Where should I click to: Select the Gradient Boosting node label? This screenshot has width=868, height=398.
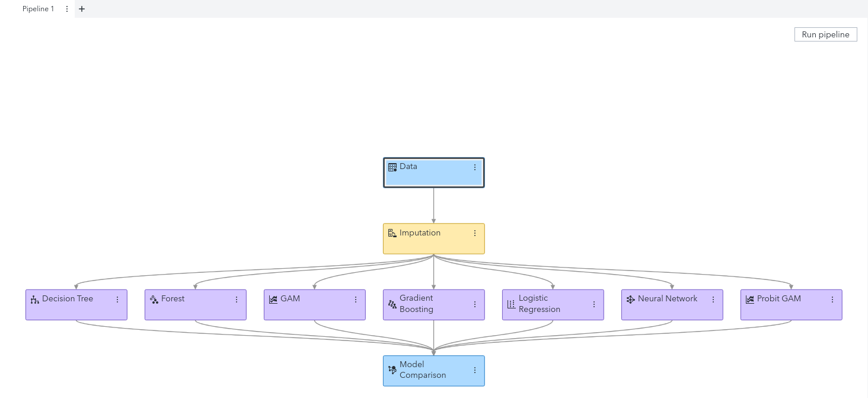(x=416, y=304)
